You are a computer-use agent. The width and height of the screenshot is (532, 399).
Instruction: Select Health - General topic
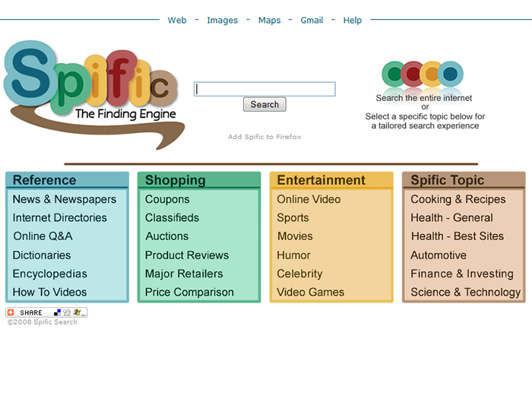[451, 217]
